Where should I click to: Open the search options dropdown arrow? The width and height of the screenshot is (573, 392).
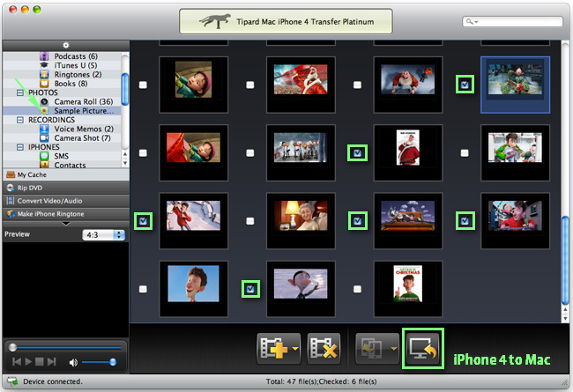click(476, 22)
